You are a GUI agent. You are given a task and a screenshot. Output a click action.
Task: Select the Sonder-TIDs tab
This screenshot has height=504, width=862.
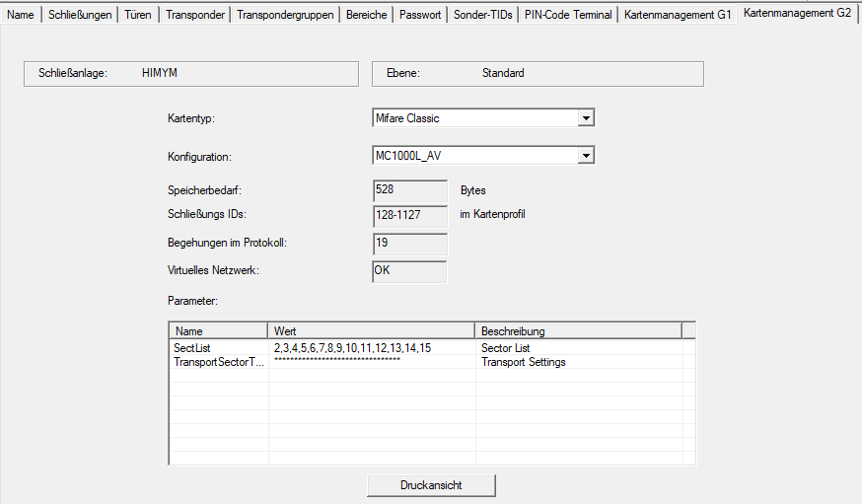pyautogui.click(x=482, y=15)
